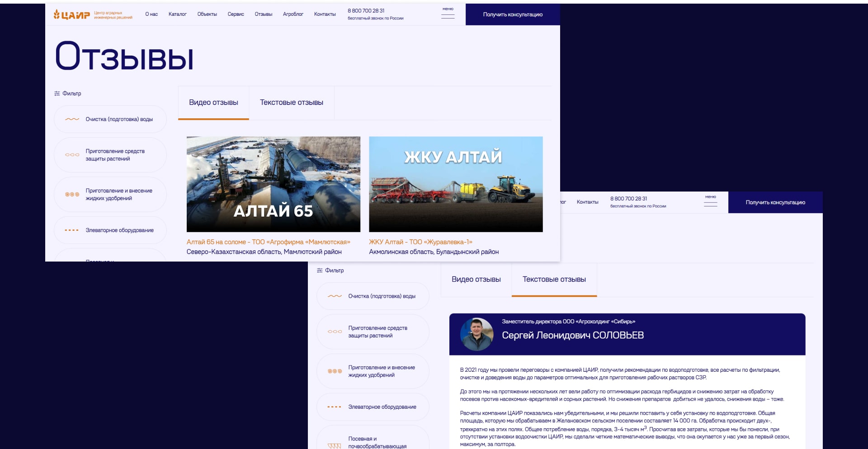Choose Приготовление и внесение жидких удобрений, front window

click(x=110, y=195)
